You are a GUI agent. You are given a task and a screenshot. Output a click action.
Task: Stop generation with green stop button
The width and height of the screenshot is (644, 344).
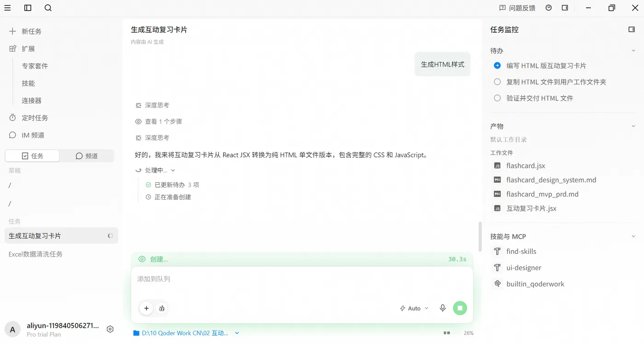coord(460,308)
